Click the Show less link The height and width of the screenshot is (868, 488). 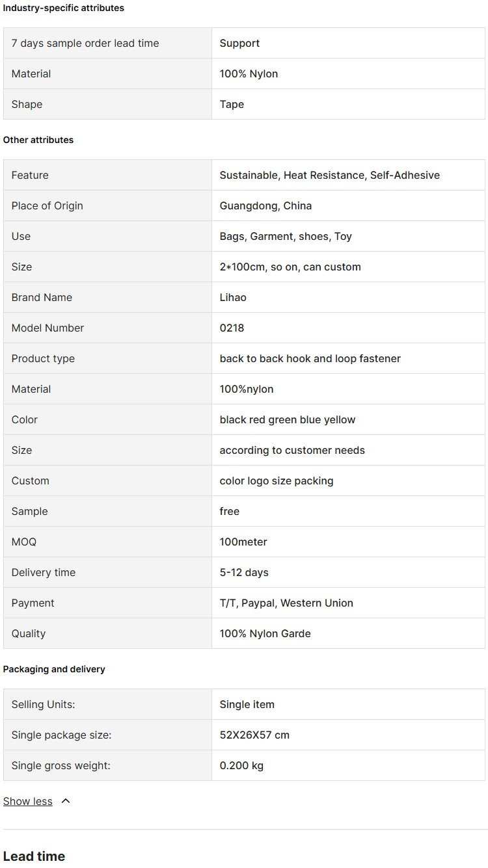tap(27, 801)
